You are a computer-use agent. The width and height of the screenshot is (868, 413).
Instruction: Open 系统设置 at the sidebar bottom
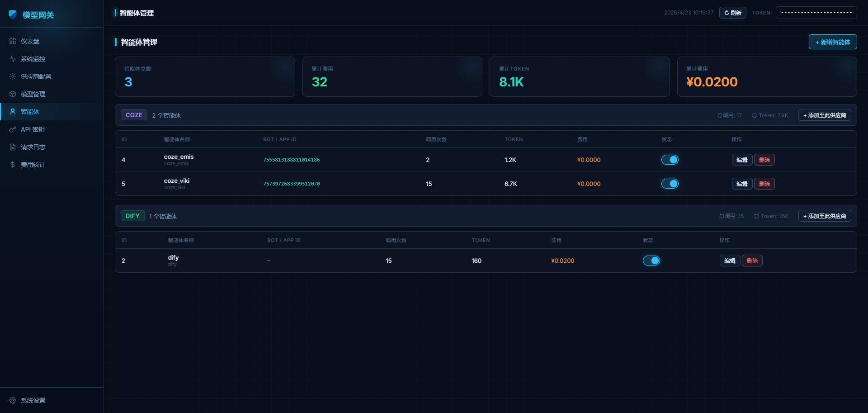52,400
